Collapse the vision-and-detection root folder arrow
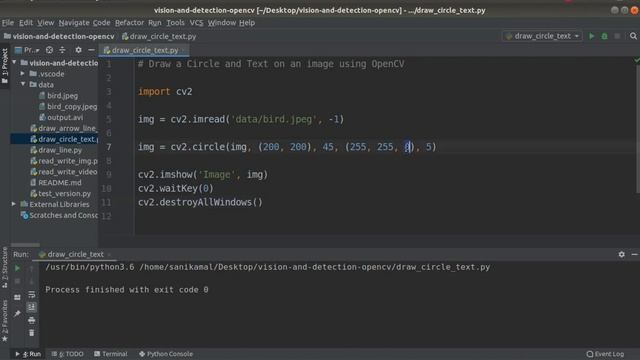This screenshot has width=640, height=360. click(x=15, y=62)
